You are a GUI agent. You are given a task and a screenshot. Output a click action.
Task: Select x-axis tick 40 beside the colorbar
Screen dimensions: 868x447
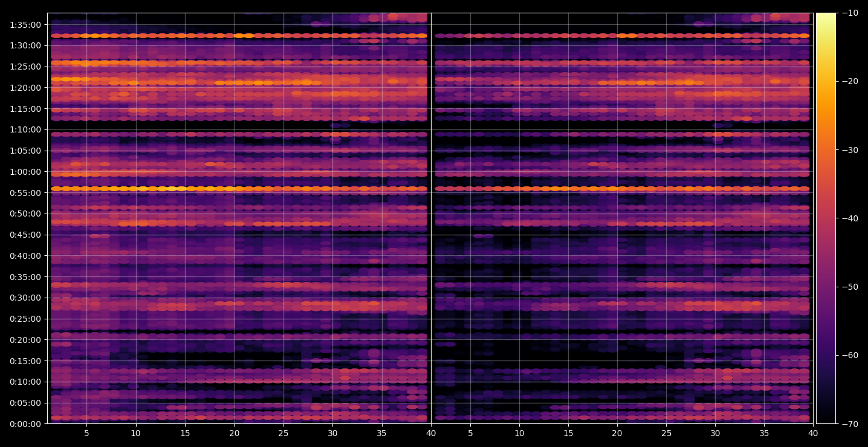pyautogui.click(x=814, y=434)
